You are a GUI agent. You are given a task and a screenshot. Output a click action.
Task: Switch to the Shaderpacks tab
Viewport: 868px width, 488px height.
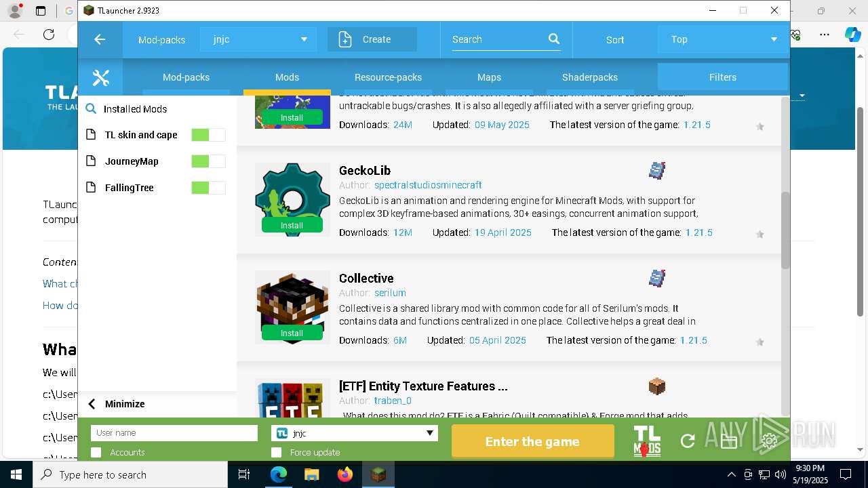click(590, 77)
